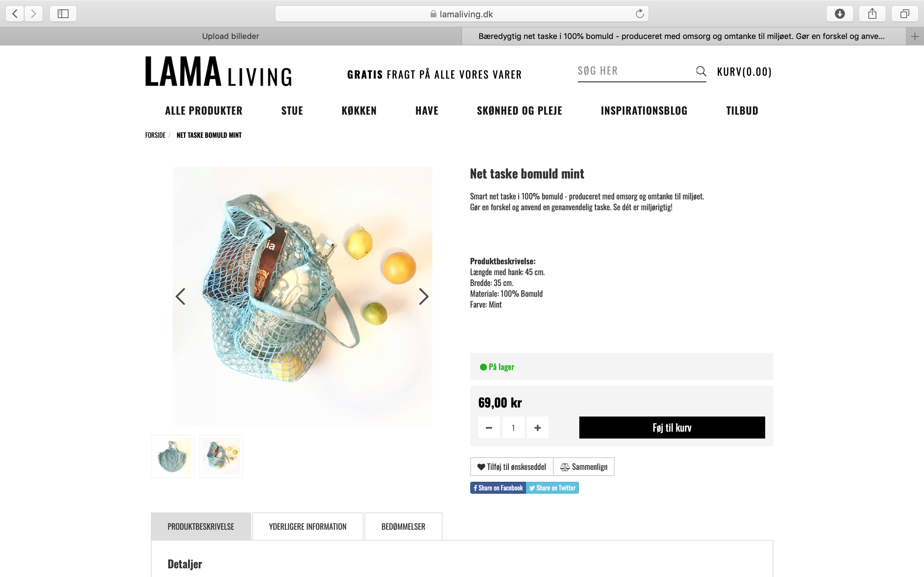
Task: Show Safari sidebar
Action: [63, 14]
